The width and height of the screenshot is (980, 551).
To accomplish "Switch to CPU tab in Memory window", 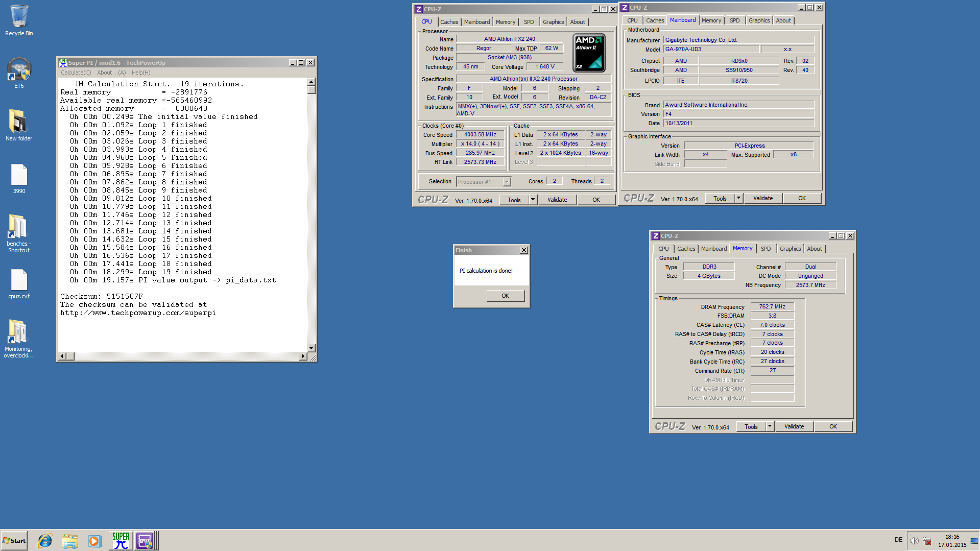I will (663, 249).
